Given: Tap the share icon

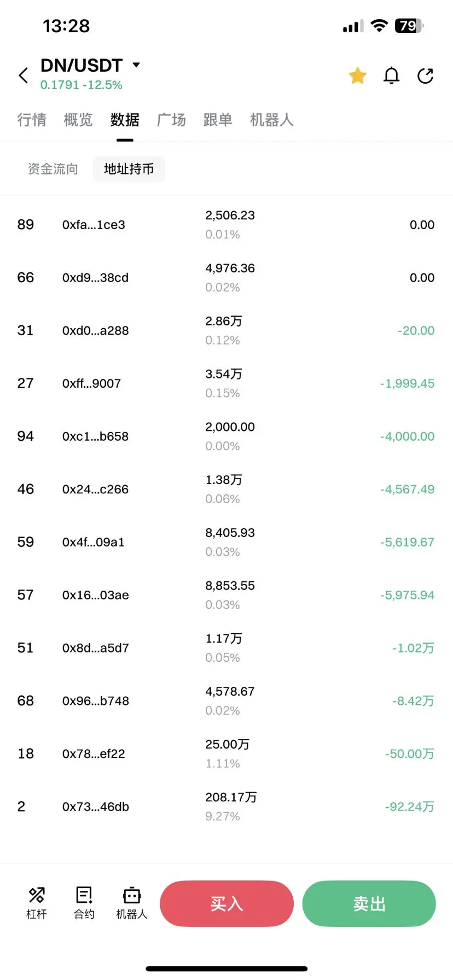Looking at the screenshot, I should click(x=425, y=75).
